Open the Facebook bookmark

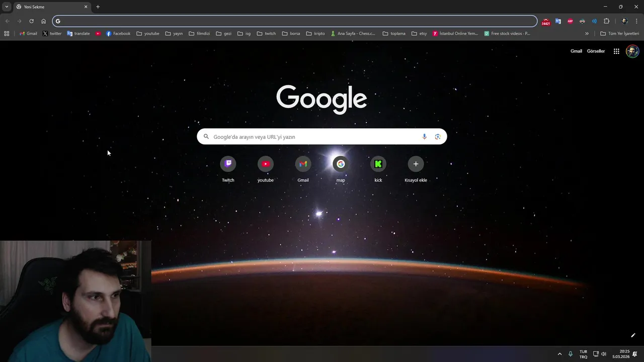118,34
